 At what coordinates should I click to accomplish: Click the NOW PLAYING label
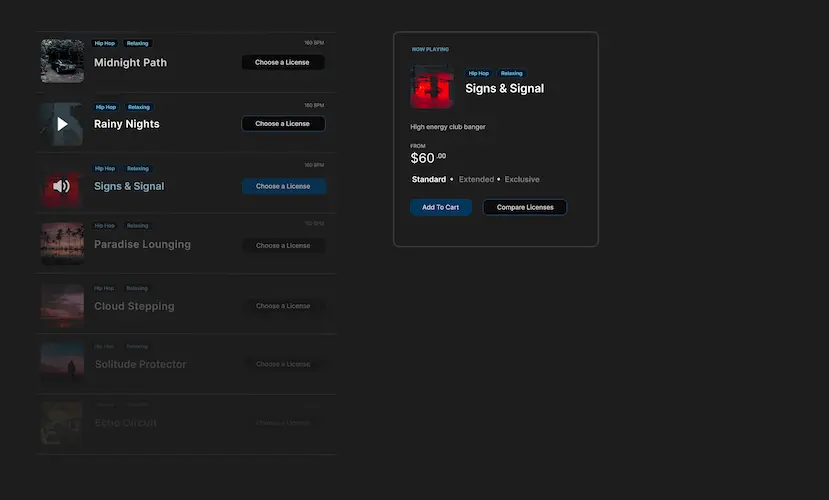pos(430,49)
